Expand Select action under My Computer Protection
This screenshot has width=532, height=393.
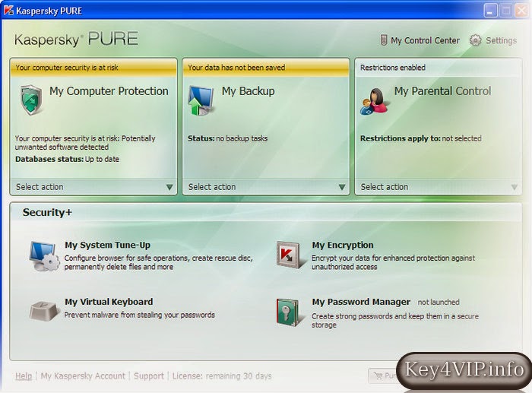pos(93,187)
